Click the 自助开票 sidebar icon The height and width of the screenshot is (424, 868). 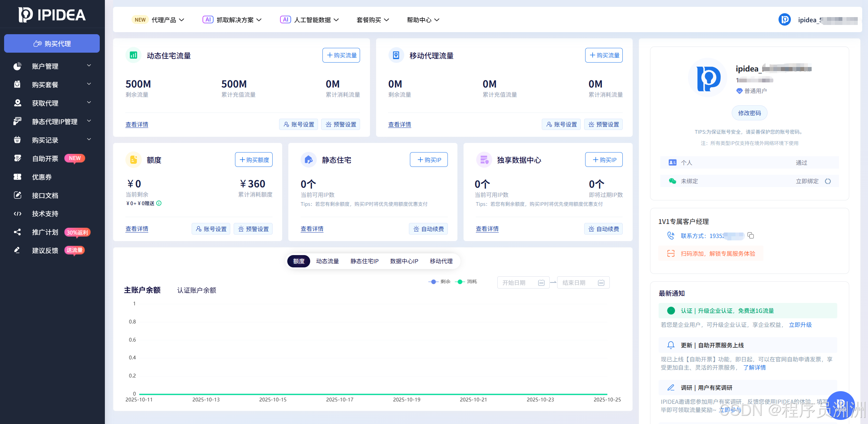[x=17, y=158]
